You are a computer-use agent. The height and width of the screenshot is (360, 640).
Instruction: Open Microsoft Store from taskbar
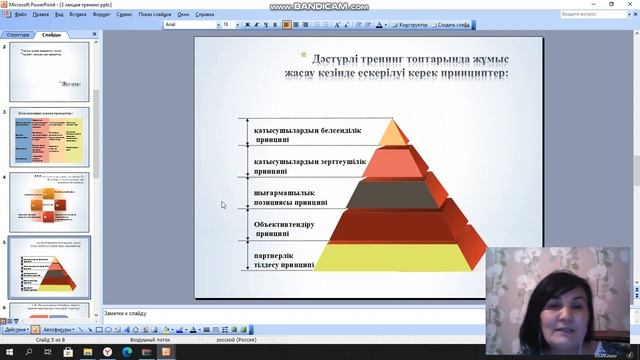68,352
